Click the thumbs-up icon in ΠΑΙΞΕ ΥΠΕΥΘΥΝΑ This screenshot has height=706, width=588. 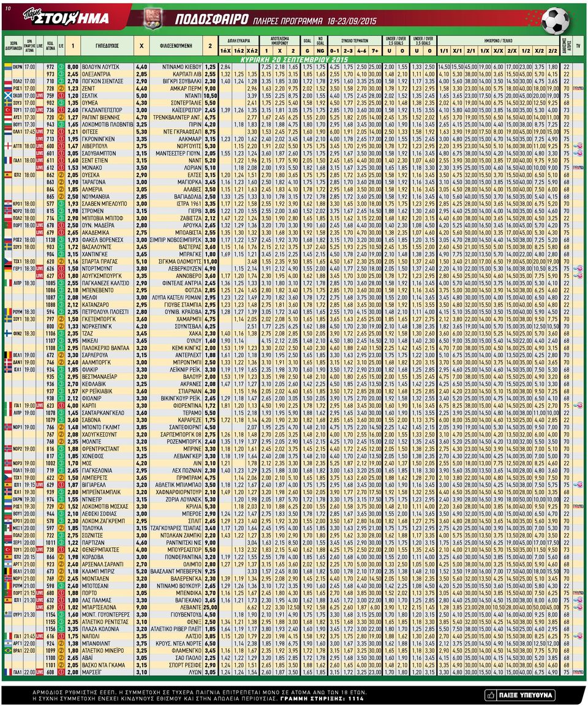[491, 695]
